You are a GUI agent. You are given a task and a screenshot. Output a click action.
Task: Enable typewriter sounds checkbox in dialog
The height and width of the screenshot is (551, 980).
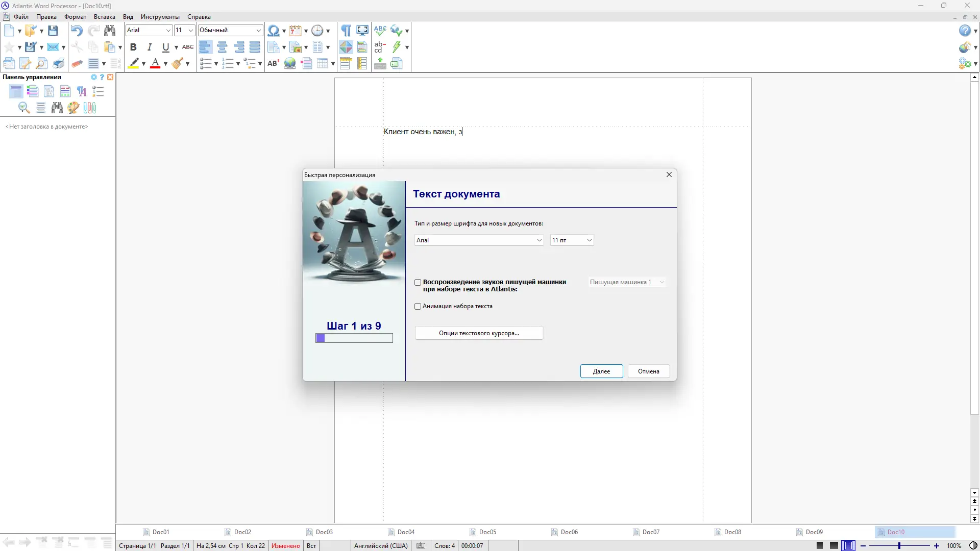(x=418, y=282)
